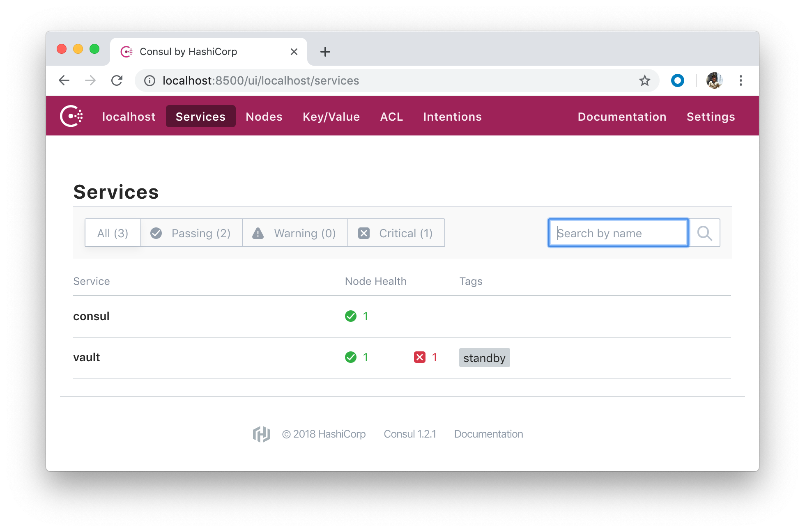Click the blue circle extension icon

tap(678, 80)
